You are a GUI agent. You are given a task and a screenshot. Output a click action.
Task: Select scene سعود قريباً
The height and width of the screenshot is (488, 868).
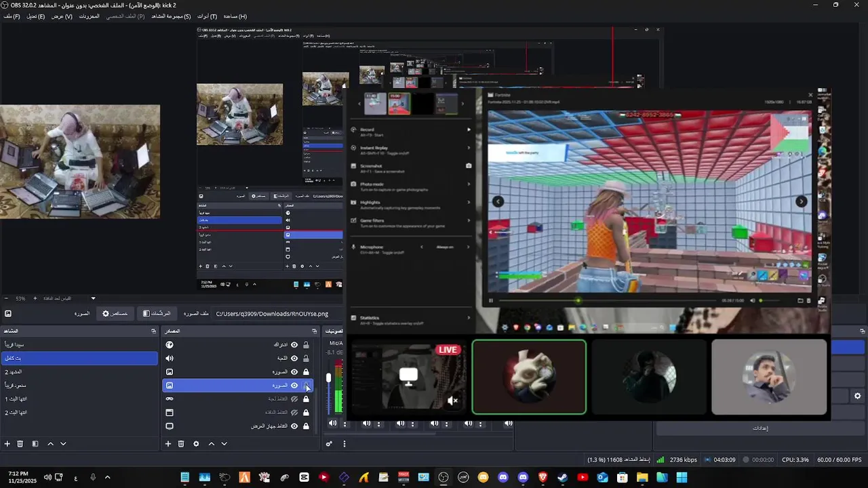(79, 385)
